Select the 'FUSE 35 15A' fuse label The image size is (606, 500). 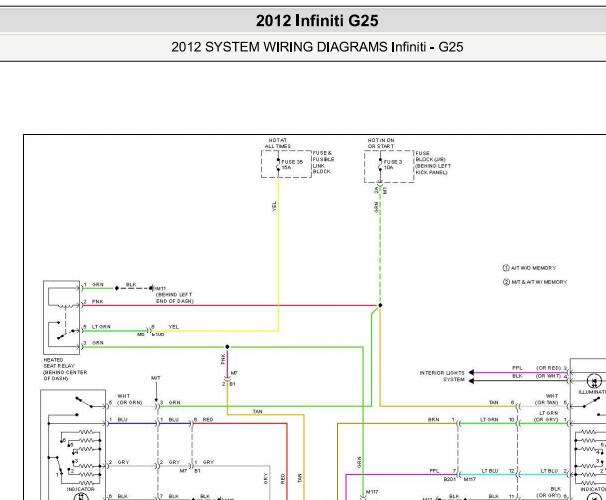pyautogui.click(x=292, y=165)
